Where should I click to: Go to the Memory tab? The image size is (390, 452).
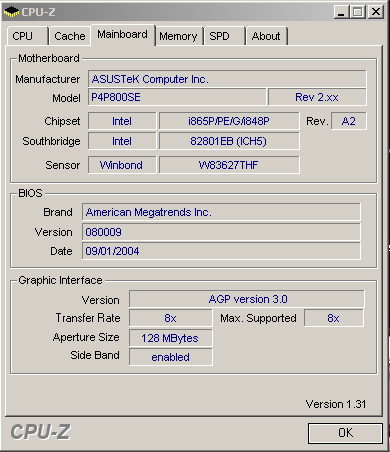pyautogui.click(x=179, y=36)
